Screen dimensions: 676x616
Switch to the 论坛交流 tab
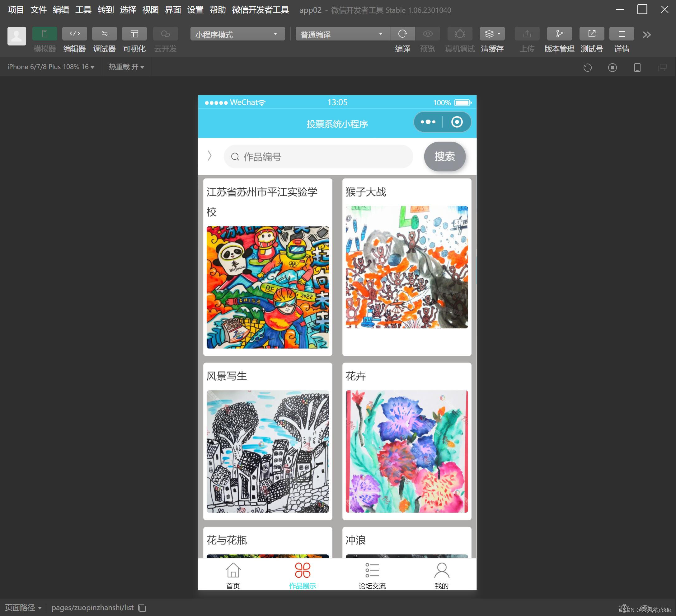click(372, 574)
